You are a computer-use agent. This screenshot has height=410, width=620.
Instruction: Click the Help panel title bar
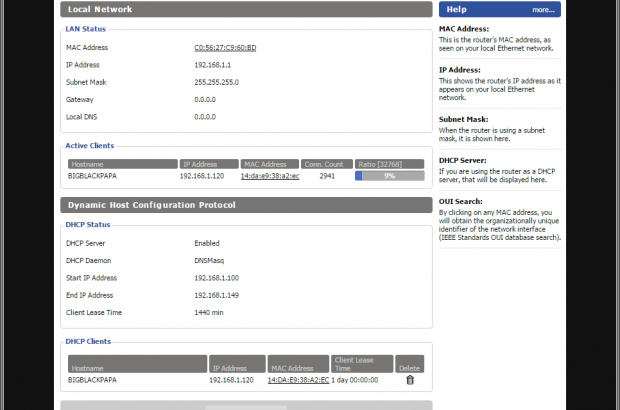[x=497, y=9]
